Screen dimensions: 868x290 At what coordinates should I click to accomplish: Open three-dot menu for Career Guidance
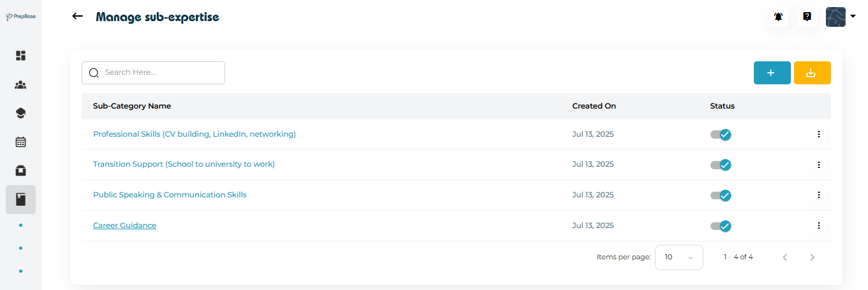(818, 225)
